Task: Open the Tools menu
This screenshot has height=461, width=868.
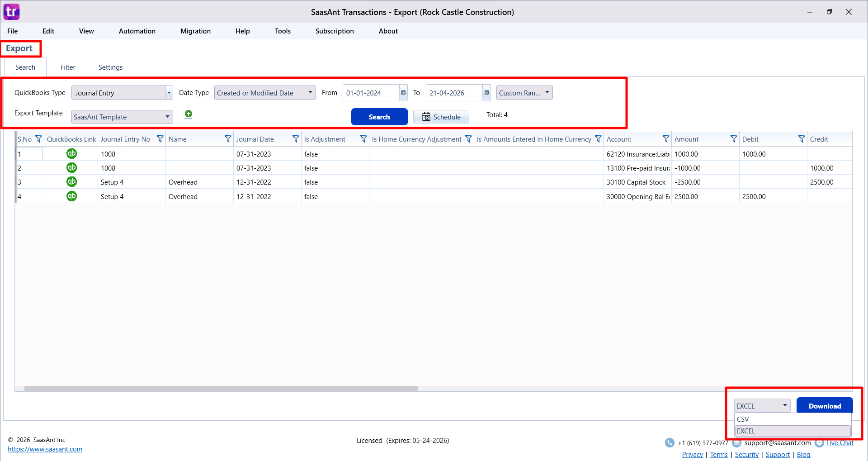Action: [283, 31]
